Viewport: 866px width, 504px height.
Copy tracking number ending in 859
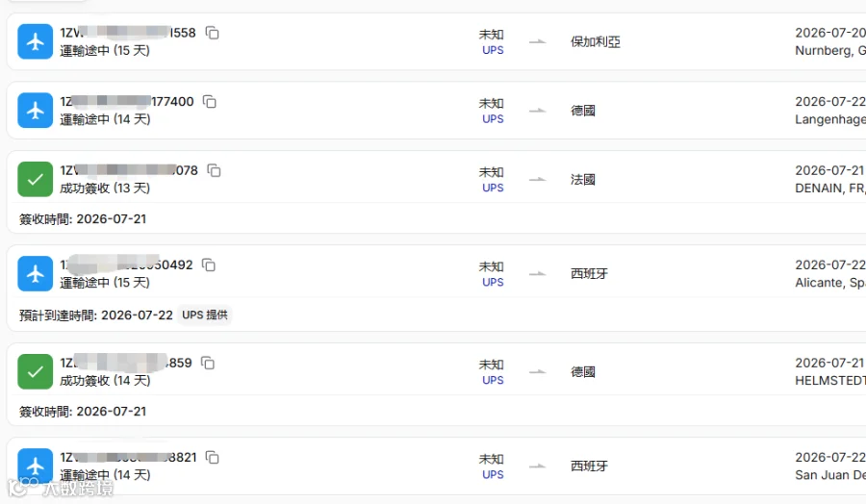click(208, 364)
